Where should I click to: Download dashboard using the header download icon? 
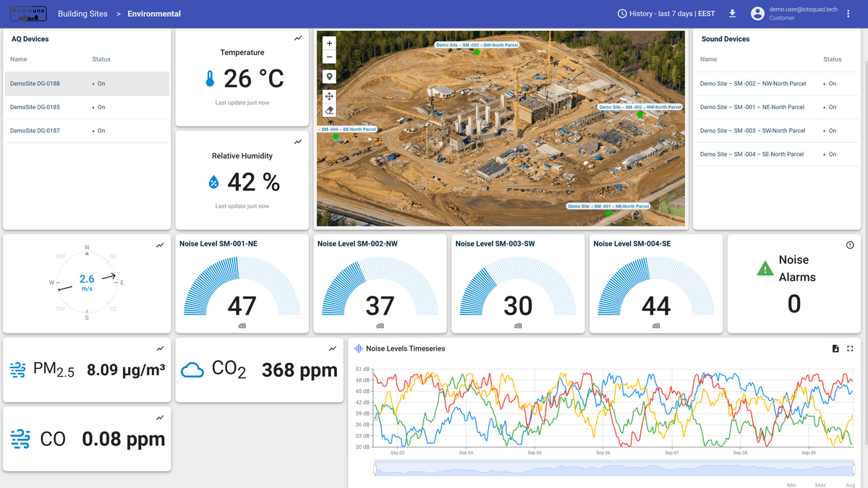point(732,14)
